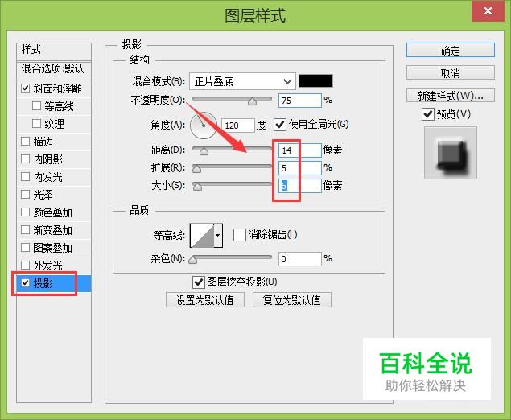Image resolution: width=511 pixels, height=420 pixels.
Task: Enable the 纹理 checkbox
Action: click(36, 123)
